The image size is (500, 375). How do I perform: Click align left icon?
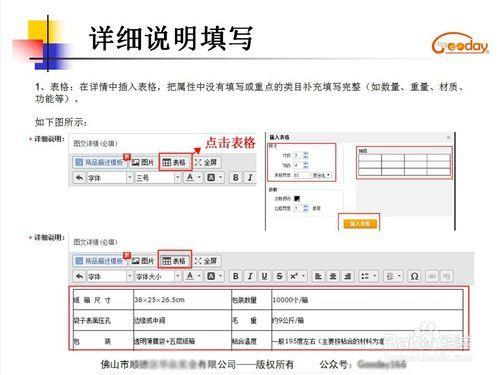(x=318, y=276)
